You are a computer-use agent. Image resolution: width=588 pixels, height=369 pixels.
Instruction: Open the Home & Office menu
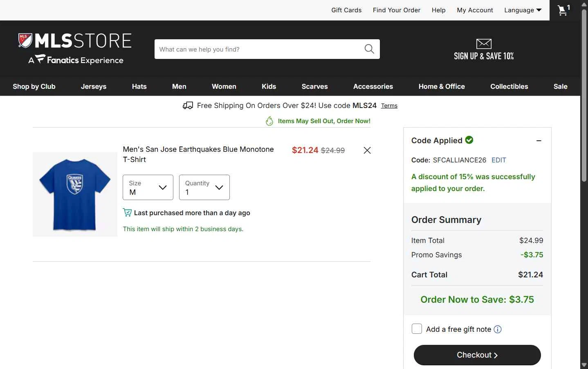pyautogui.click(x=442, y=86)
